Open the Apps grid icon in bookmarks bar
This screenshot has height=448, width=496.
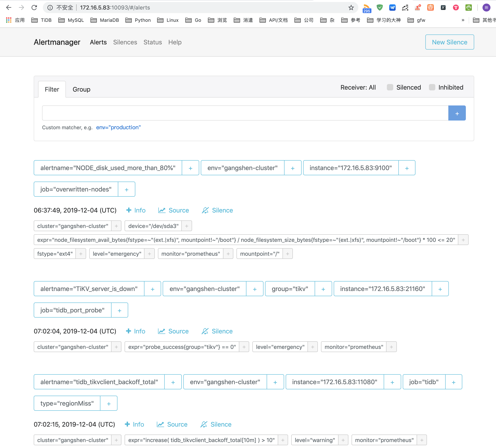9,20
